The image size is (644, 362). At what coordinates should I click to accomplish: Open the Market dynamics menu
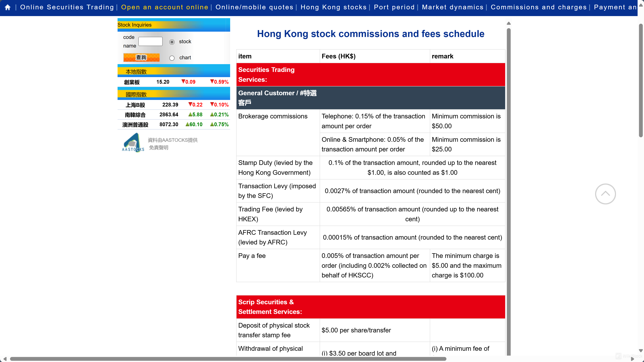(x=452, y=7)
